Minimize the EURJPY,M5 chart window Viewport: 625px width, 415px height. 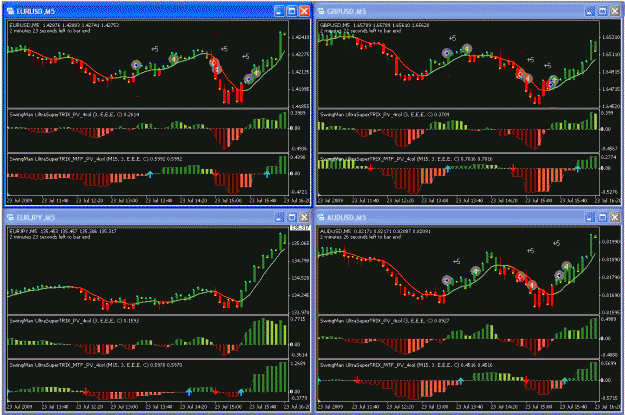[279, 217]
